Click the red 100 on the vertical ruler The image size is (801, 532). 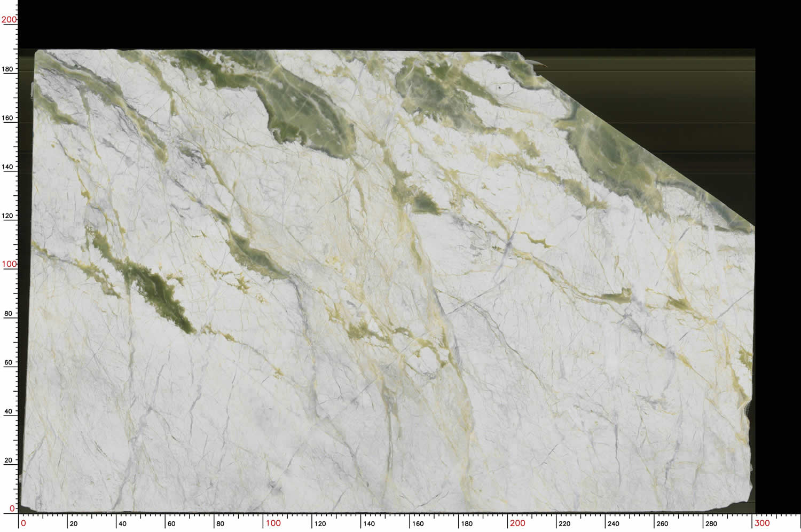9,264
